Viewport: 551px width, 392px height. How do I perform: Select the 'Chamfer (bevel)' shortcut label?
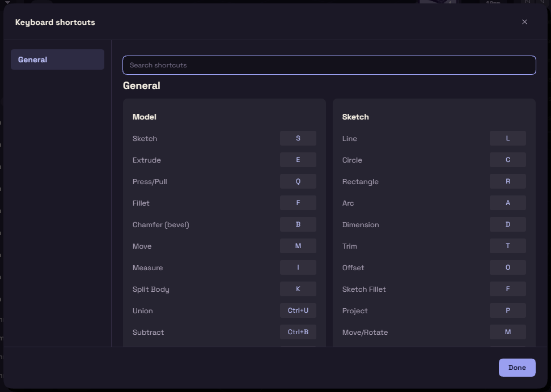(160, 224)
